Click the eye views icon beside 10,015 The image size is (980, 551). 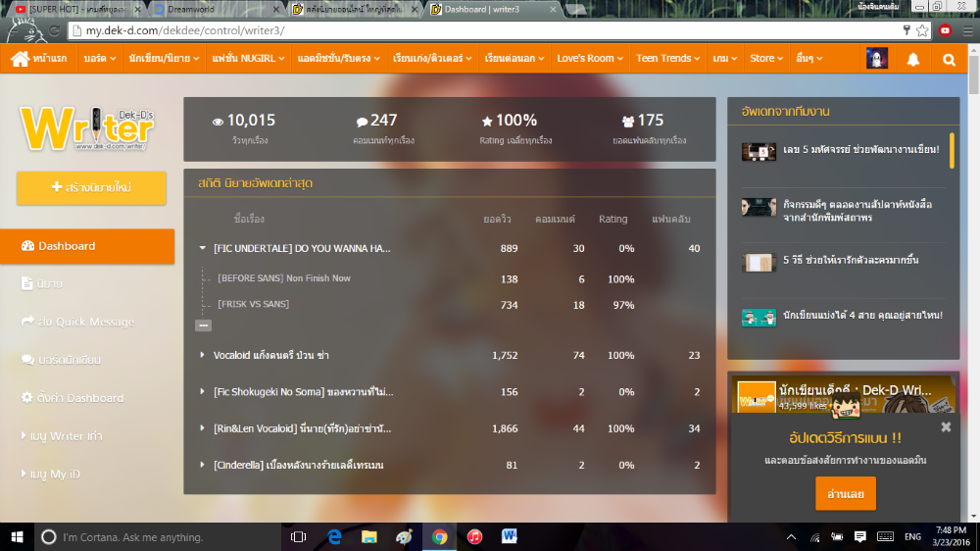(x=218, y=122)
